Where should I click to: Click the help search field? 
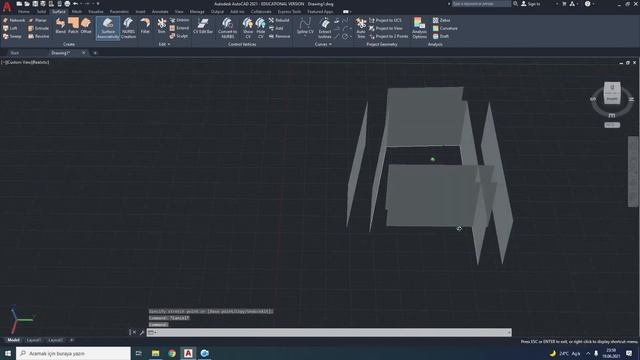(x=481, y=4)
